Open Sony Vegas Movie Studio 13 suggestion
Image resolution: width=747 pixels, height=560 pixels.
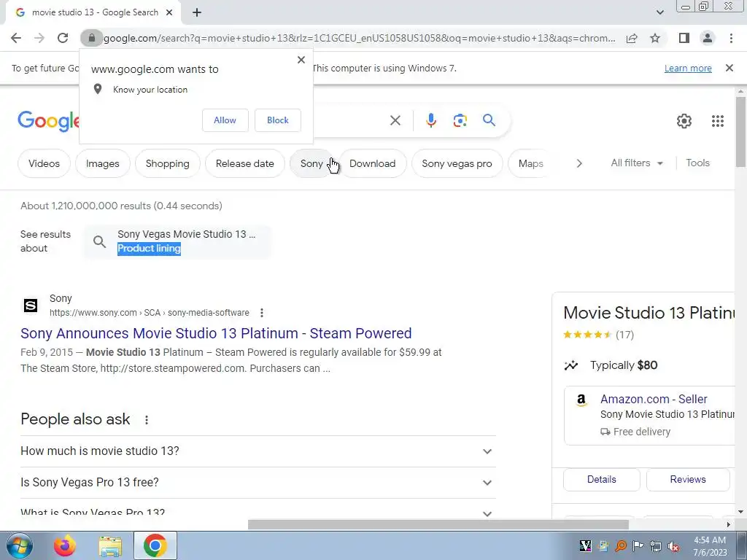177,241
